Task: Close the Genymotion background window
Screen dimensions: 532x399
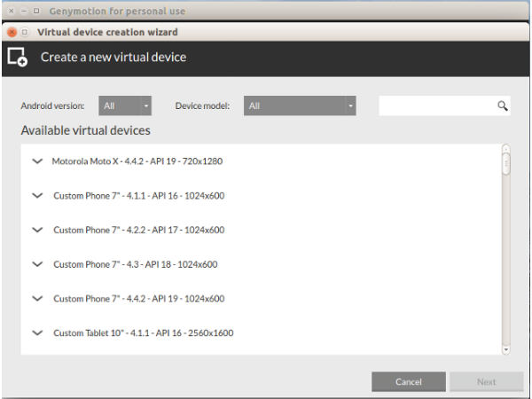Action: click(11, 11)
